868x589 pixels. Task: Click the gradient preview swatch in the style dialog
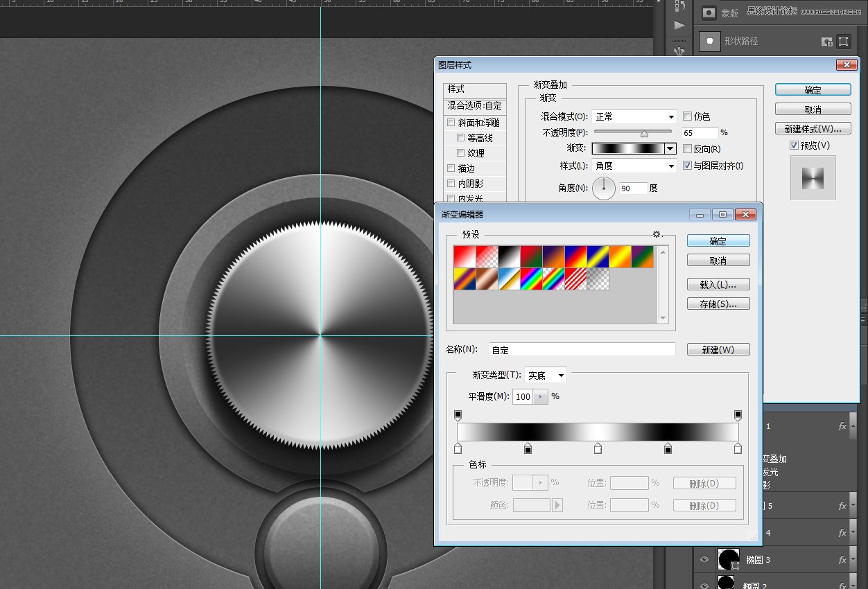coord(630,148)
